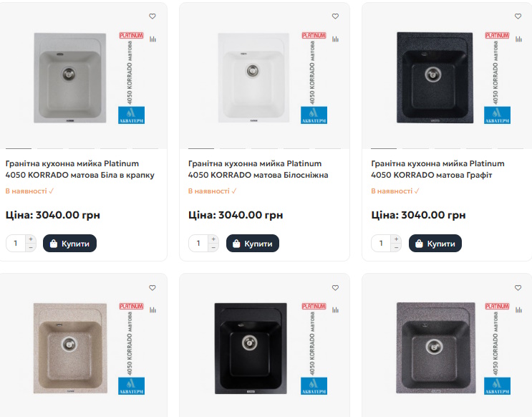Click the quantity field of the Білосніжна sink
532x417 pixels.
[198, 244]
